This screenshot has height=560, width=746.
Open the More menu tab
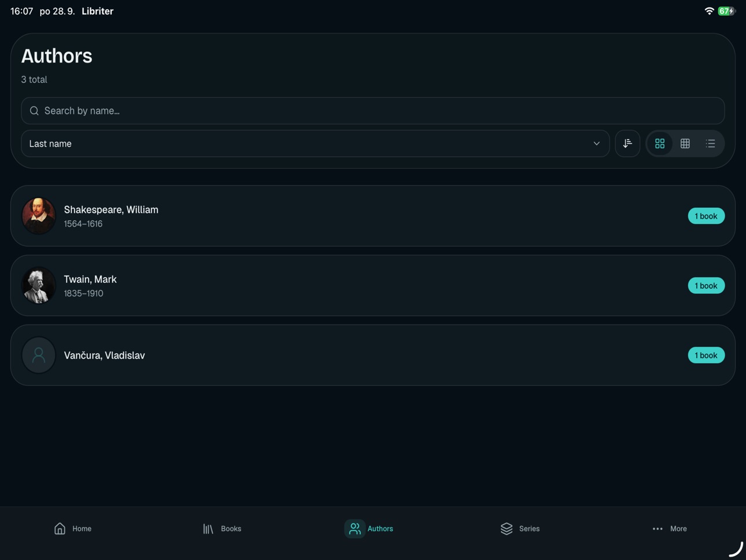[x=670, y=529]
